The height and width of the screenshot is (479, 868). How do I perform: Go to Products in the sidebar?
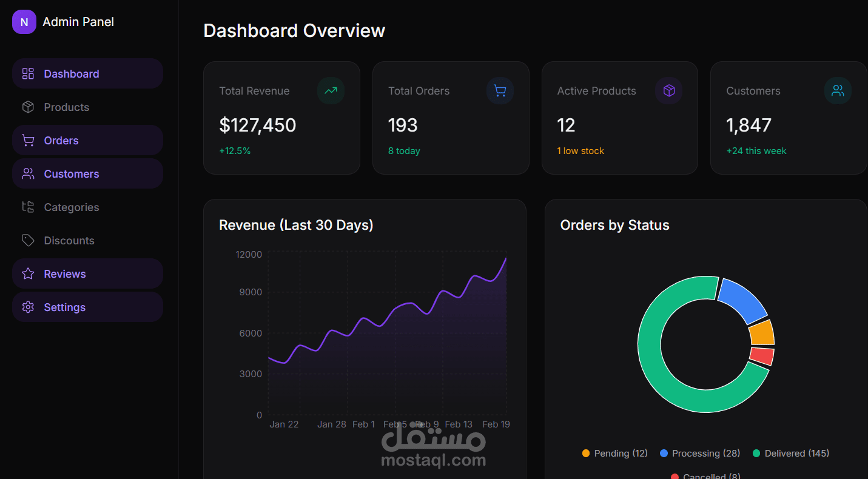(87, 107)
